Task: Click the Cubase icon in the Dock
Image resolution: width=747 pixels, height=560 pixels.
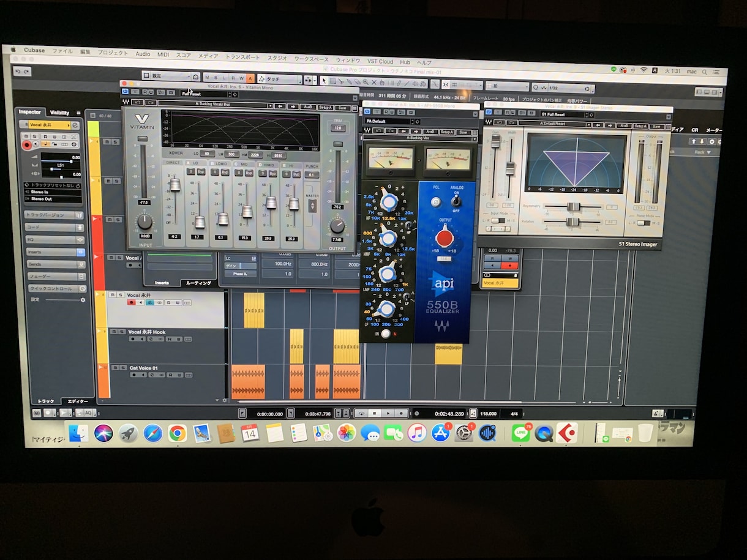Action: tap(567, 433)
